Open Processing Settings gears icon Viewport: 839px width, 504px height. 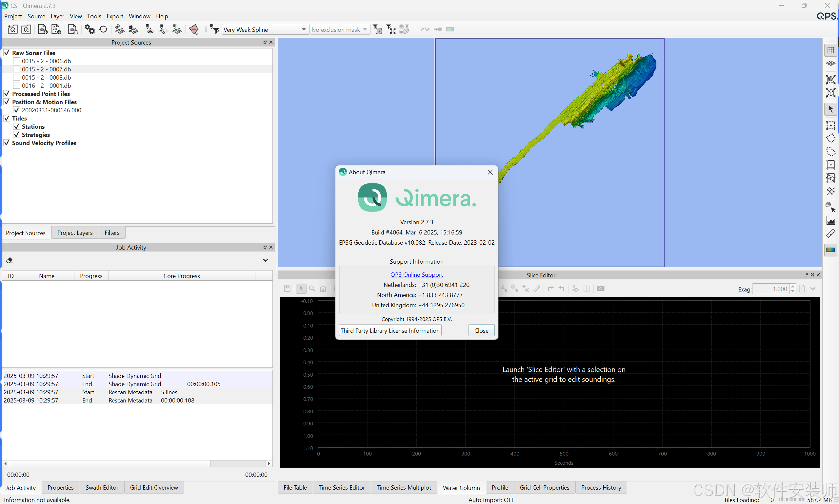pyautogui.click(x=90, y=29)
